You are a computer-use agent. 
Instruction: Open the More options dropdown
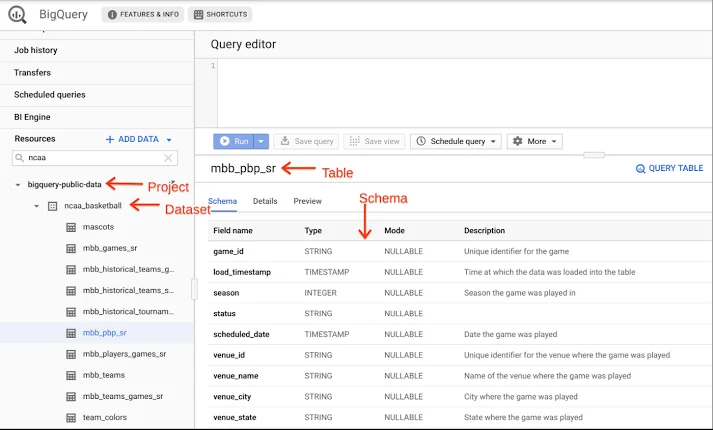534,142
